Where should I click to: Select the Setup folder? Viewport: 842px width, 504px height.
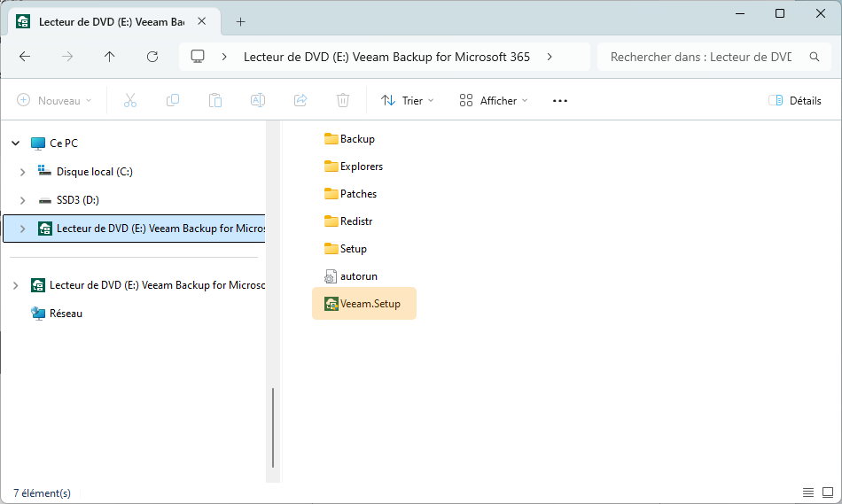click(346, 249)
